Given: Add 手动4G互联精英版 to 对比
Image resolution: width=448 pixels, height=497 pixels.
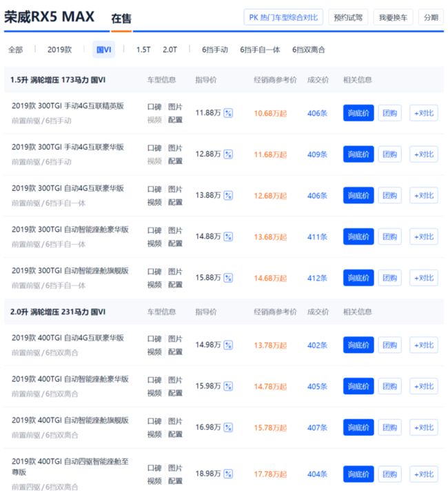Looking at the screenshot, I should [424, 113].
